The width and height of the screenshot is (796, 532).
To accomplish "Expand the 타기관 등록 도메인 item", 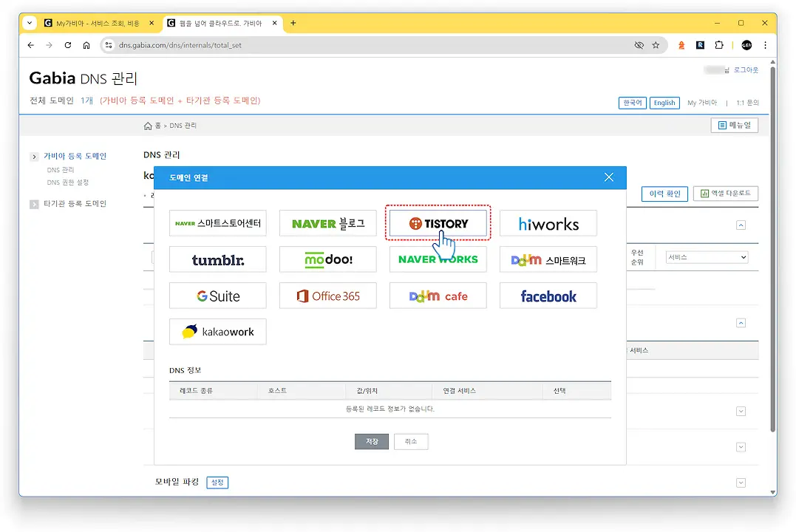I will point(34,204).
